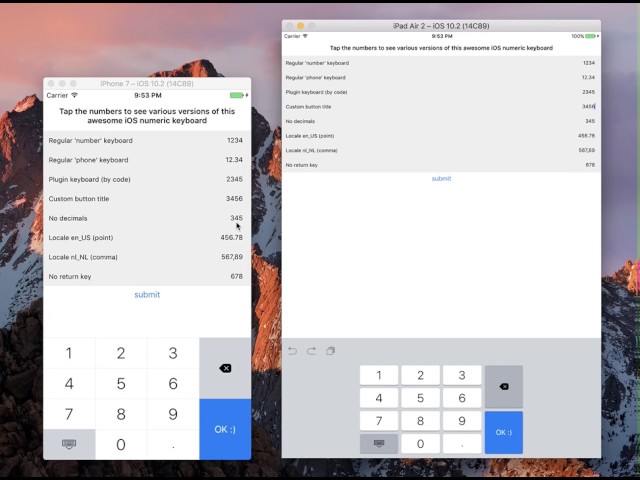Tap the 345 no decimals field on iPhone
640x480 pixels.
point(236,218)
